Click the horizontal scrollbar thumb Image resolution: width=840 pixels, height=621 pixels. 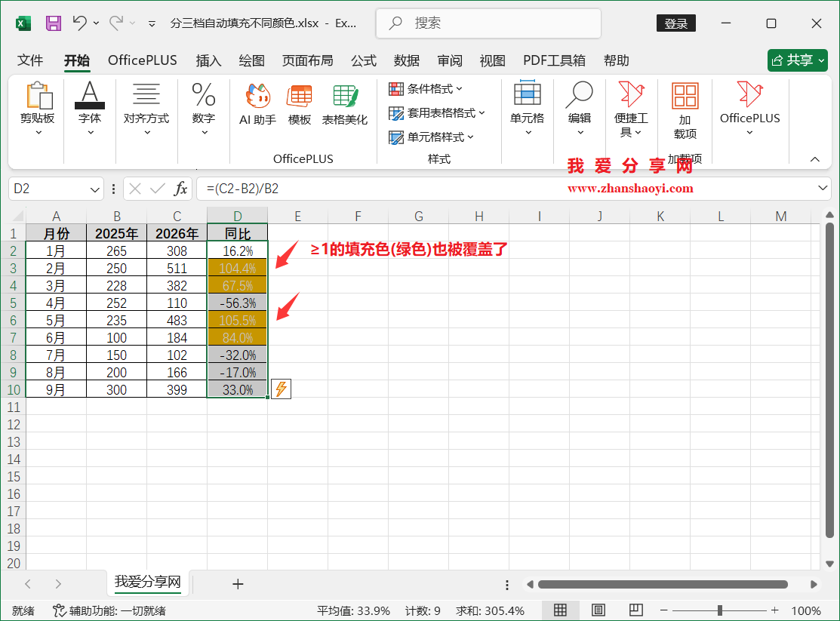663,584
